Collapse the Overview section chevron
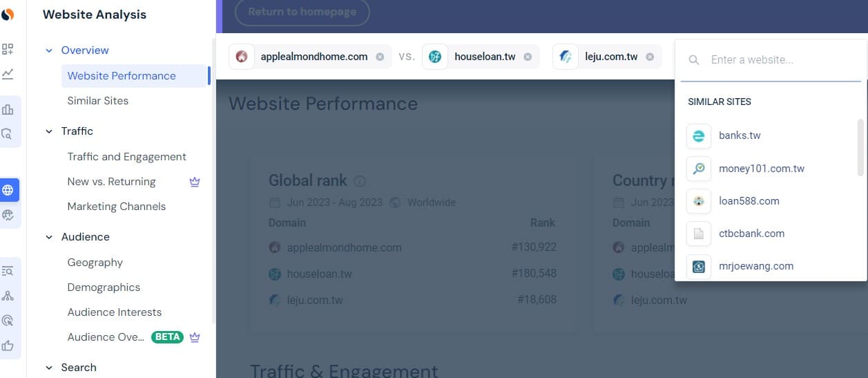Image resolution: width=868 pixels, height=378 pixels. click(x=49, y=50)
